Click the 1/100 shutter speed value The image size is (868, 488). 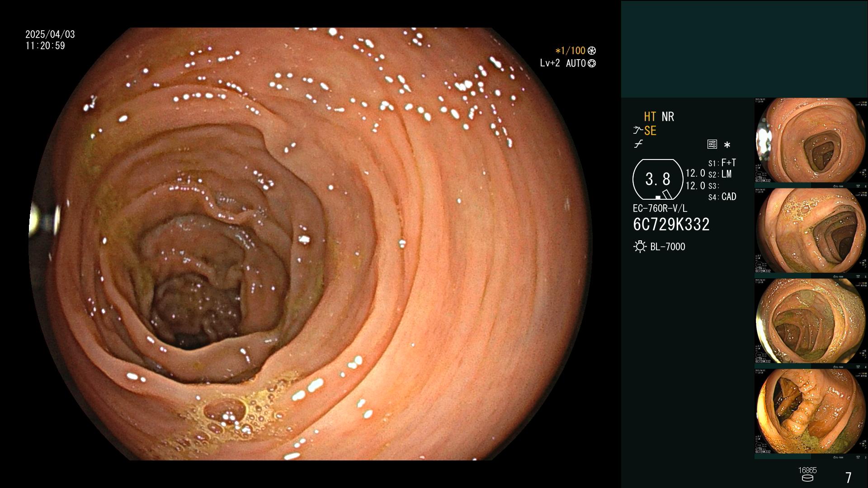click(571, 51)
